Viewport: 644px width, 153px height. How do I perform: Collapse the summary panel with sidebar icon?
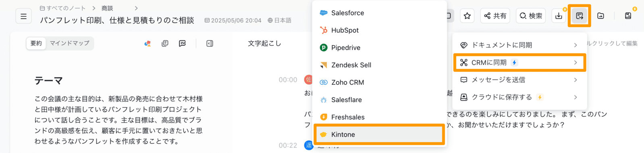coord(210,43)
